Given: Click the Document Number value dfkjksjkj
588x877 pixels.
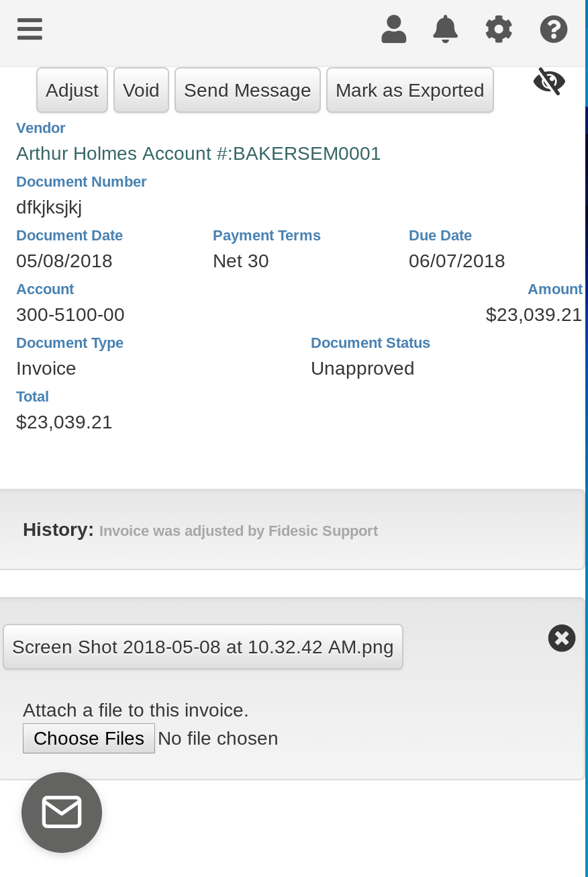Looking at the screenshot, I should pyautogui.click(x=49, y=207).
